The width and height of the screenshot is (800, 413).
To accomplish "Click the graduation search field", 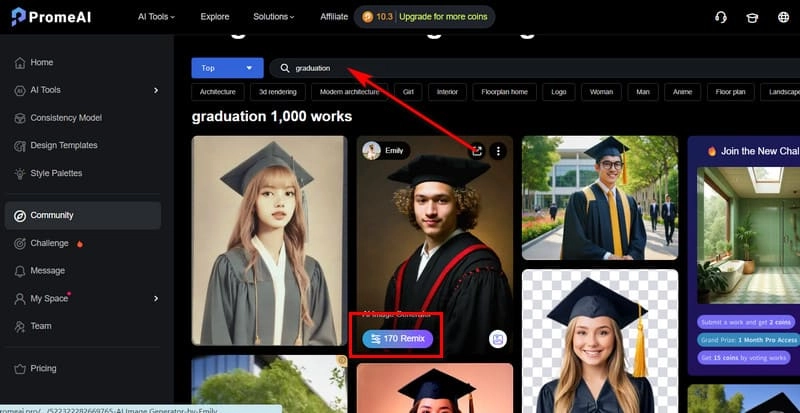I will coord(534,68).
